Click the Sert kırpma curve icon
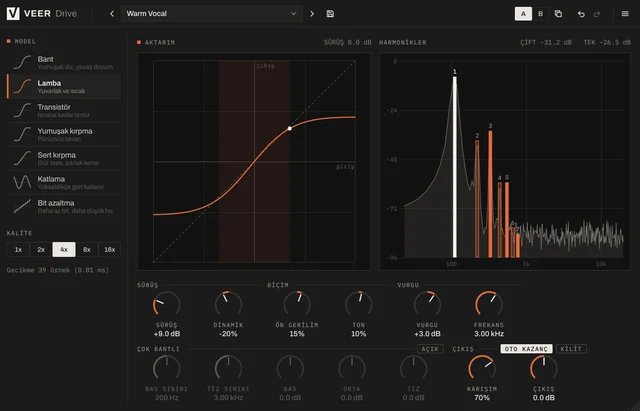Viewport: 640px width, 411px height. (x=22, y=158)
